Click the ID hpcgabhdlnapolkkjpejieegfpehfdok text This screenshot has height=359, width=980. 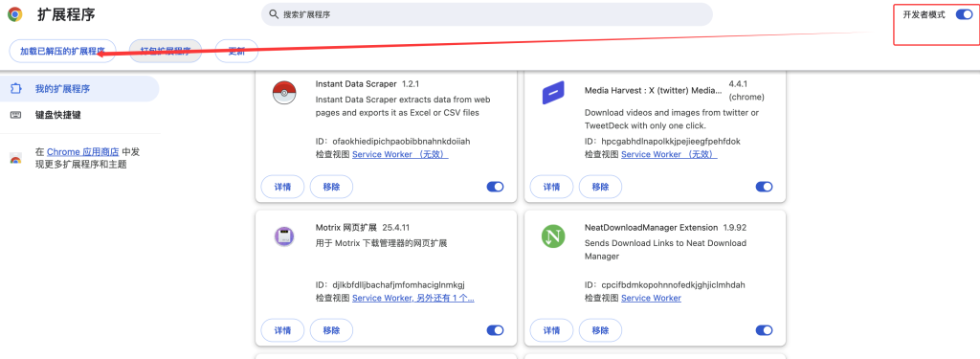point(671,142)
